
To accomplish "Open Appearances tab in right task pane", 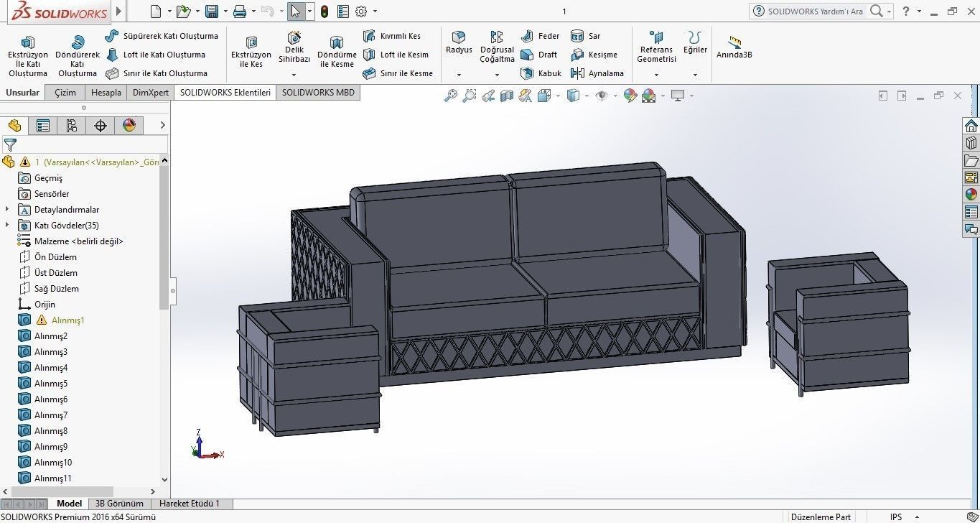I will [971, 194].
